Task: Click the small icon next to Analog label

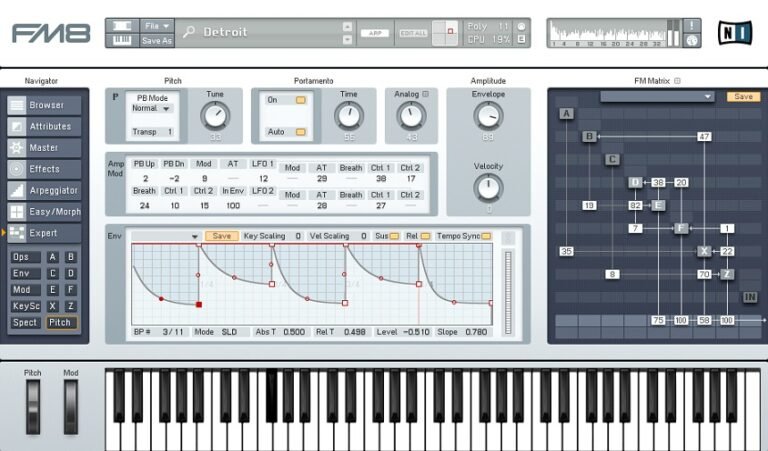Action: tap(425, 94)
